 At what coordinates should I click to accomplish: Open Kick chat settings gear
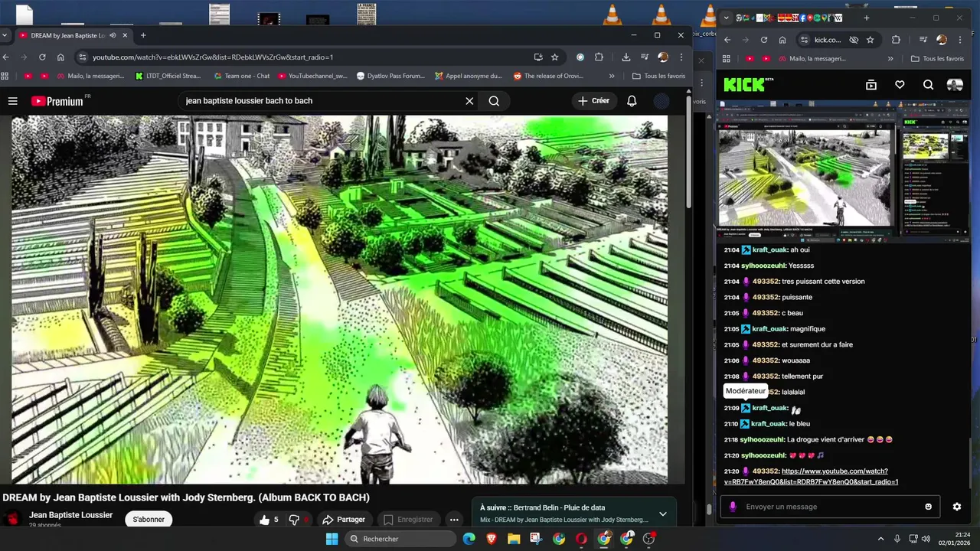956,507
